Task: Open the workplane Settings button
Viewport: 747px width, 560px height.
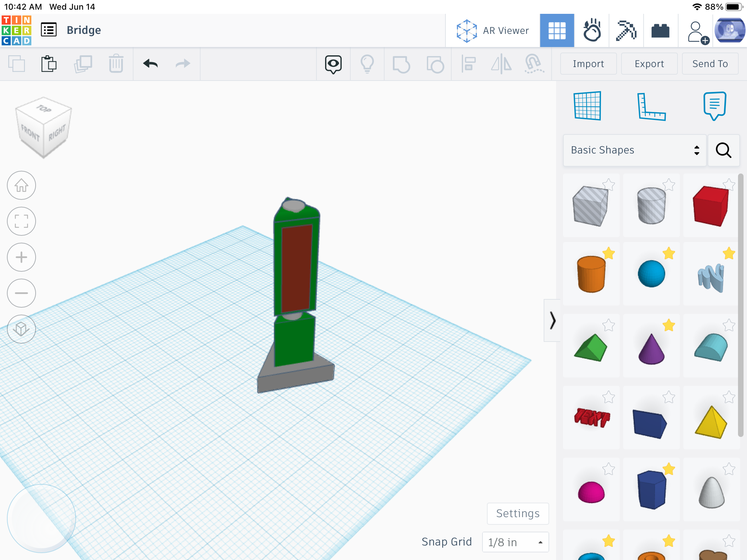Action: [518, 513]
